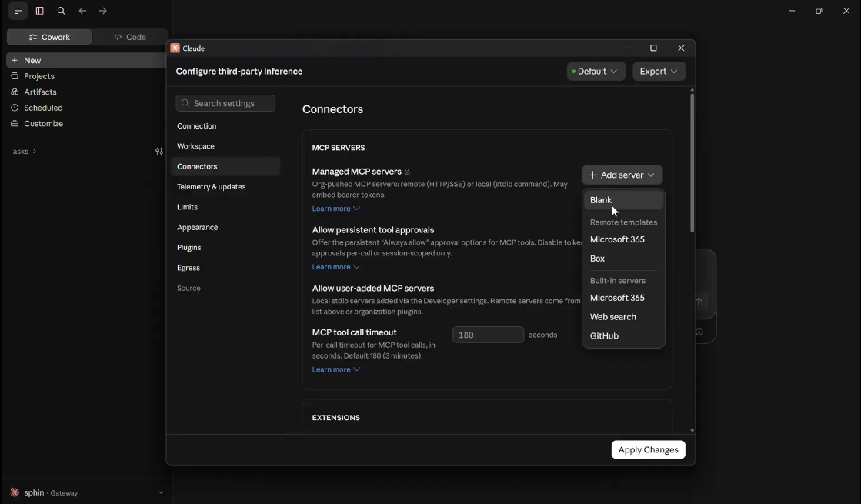Expand Learn more under Managed MCP servers
This screenshot has width=861, height=504.
click(x=336, y=209)
